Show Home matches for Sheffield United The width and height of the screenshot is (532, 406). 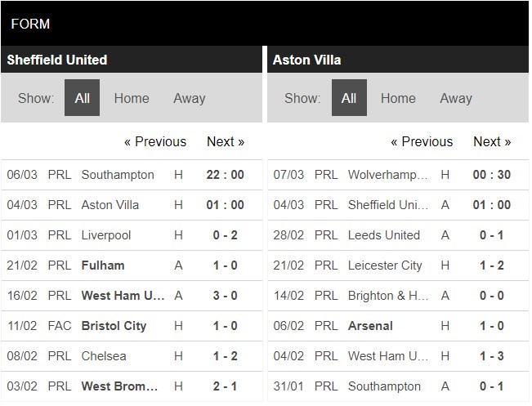point(132,98)
